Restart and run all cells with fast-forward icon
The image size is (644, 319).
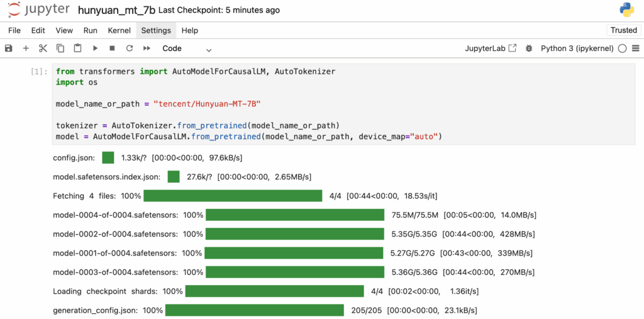point(147,48)
